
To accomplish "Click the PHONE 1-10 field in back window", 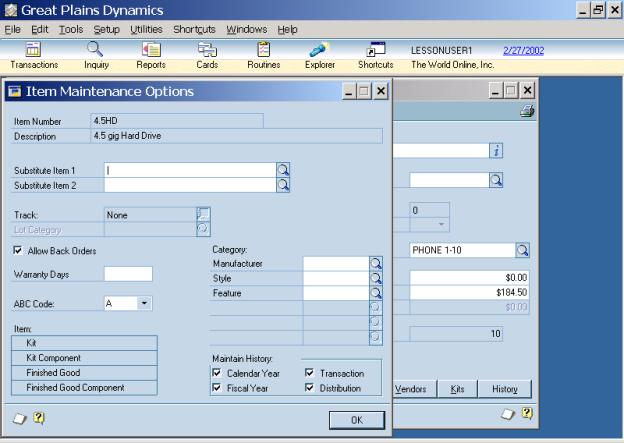I will (x=462, y=250).
